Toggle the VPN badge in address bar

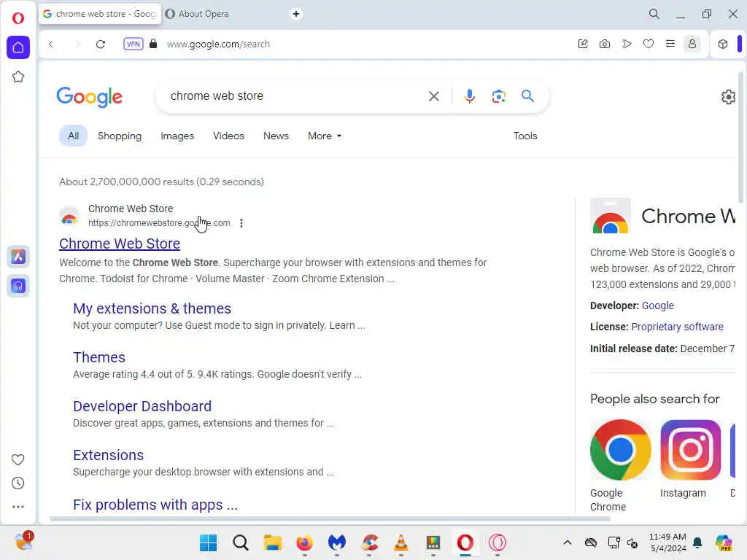(133, 44)
